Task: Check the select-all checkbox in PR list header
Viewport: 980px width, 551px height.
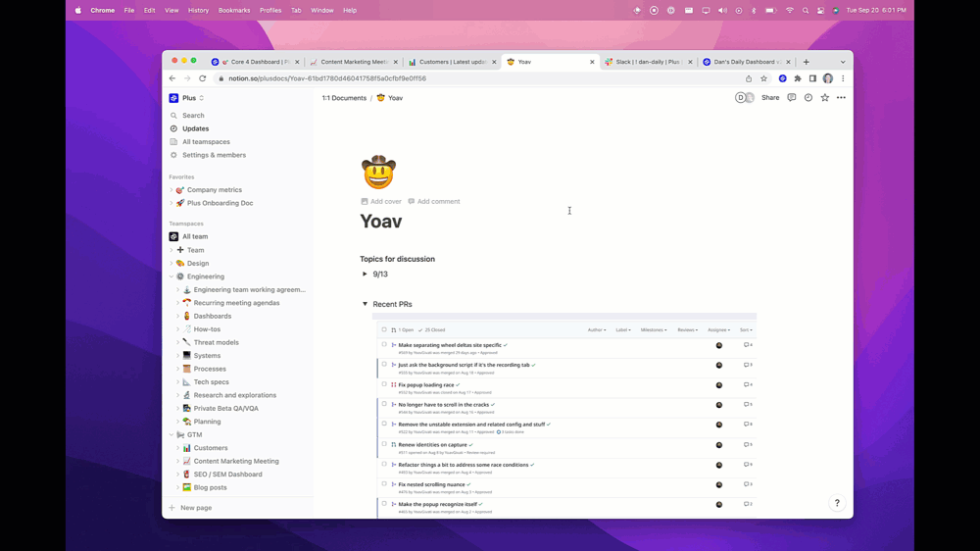Action: tap(384, 329)
